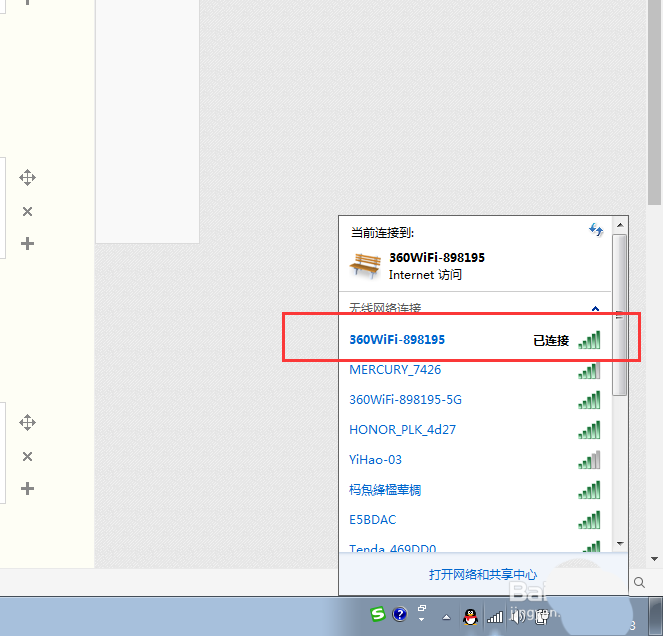Click the upper move handle icon

(x=27, y=178)
